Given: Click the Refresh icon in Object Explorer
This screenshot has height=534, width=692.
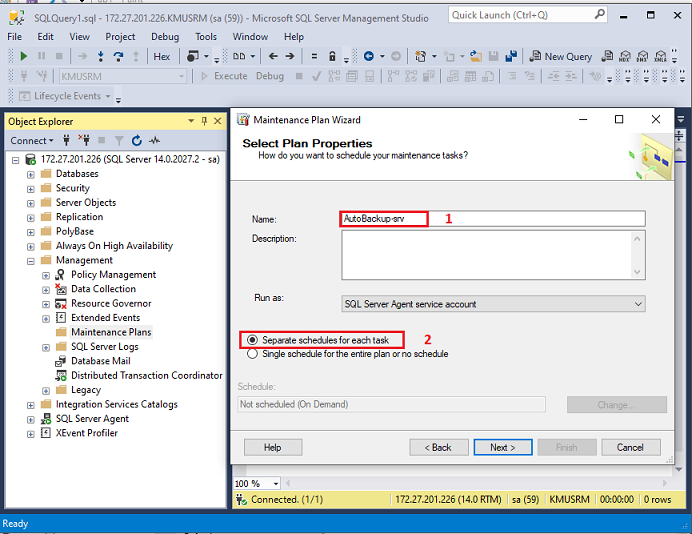Looking at the screenshot, I should click(136, 141).
